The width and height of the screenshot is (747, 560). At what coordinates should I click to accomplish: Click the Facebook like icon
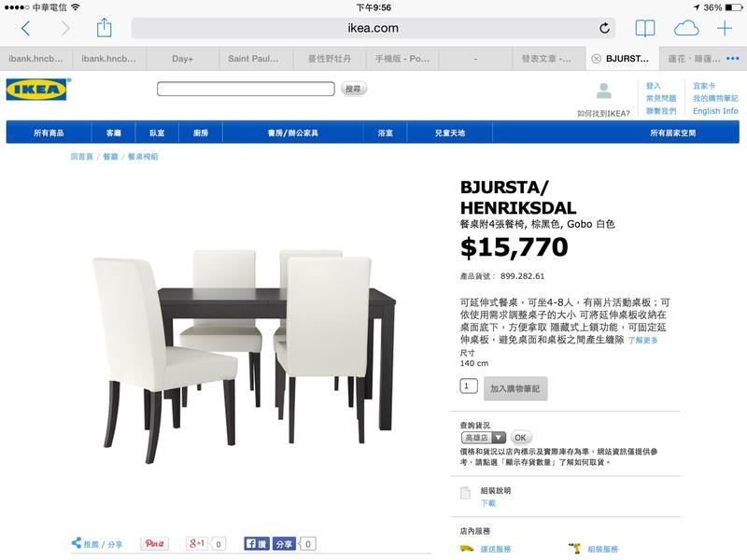(x=257, y=543)
